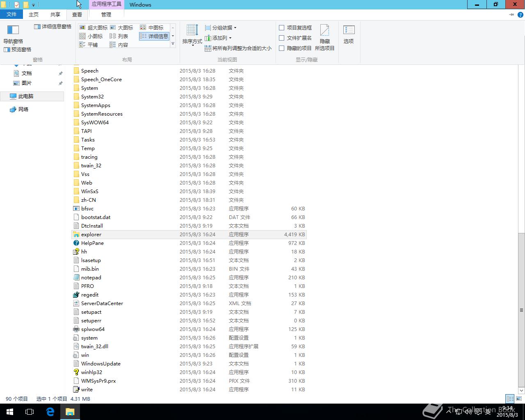Open Task View on the taskbar
The height and width of the screenshot is (420, 525).
coord(30,412)
